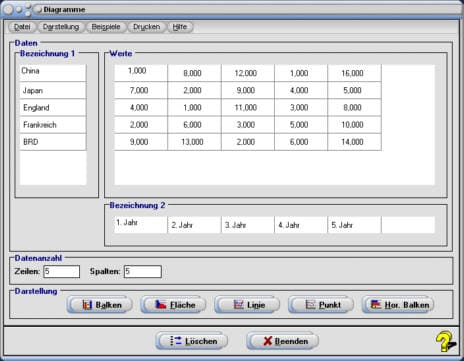Click the Balken chart button

pos(99,305)
